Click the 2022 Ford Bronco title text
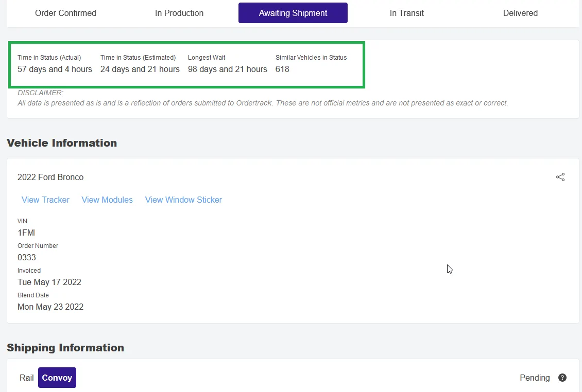582x392 pixels. click(x=50, y=177)
